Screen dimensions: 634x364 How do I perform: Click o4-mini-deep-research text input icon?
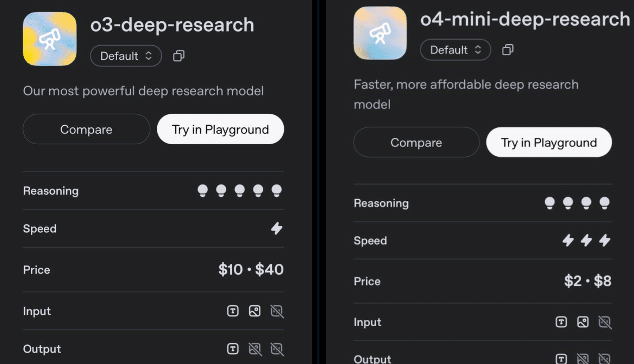[561, 322]
